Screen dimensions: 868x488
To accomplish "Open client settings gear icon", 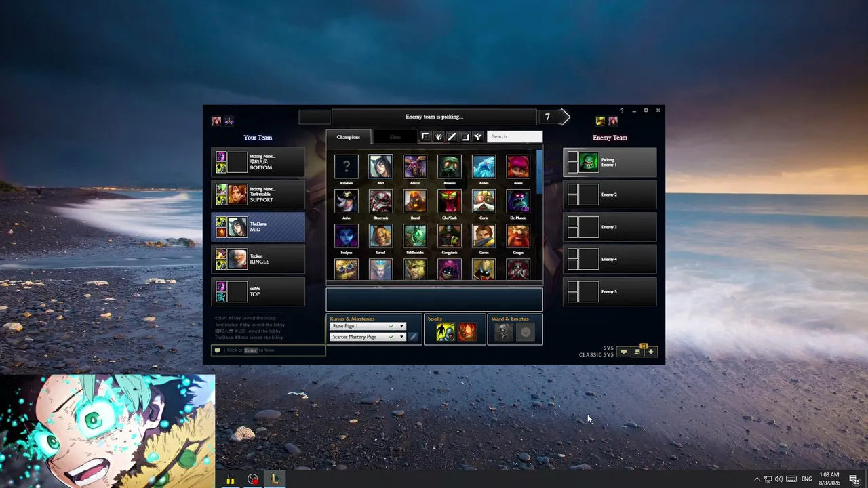I will (646, 110).
